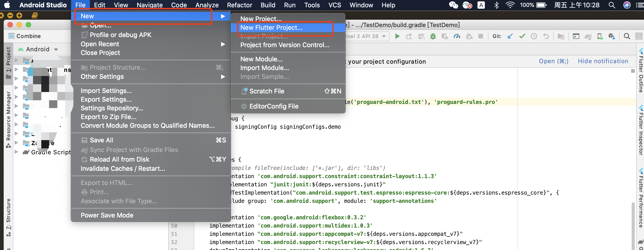Expand the Android project view dropdown
644x250 pixels.
(56, 49)
